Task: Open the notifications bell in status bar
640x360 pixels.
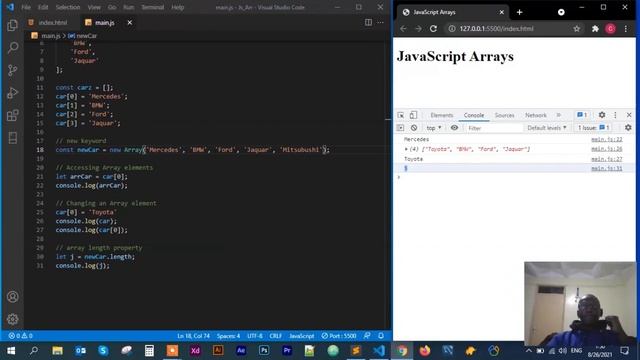Action: 381,336
